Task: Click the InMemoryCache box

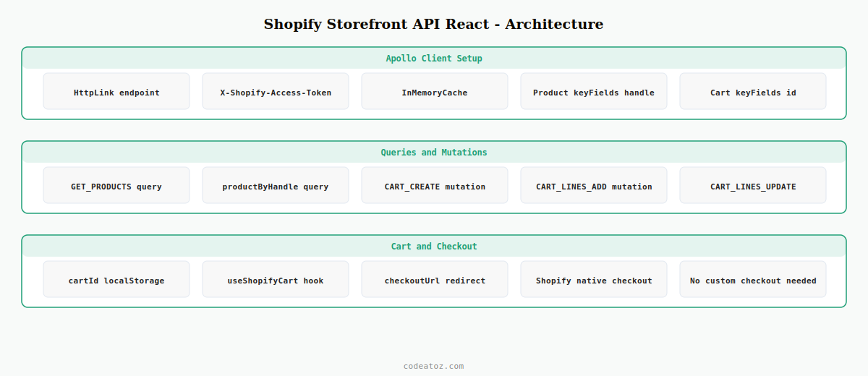Action: click(x=435, y=91)
